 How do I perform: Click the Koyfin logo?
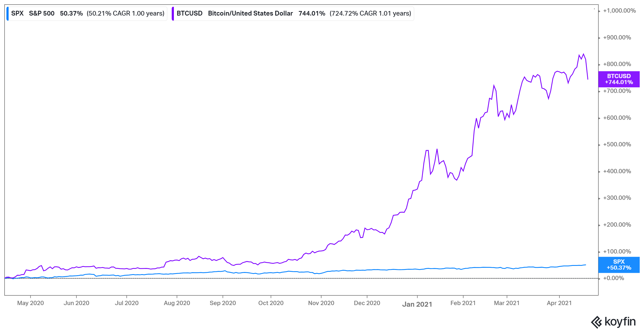click(613, 322)
